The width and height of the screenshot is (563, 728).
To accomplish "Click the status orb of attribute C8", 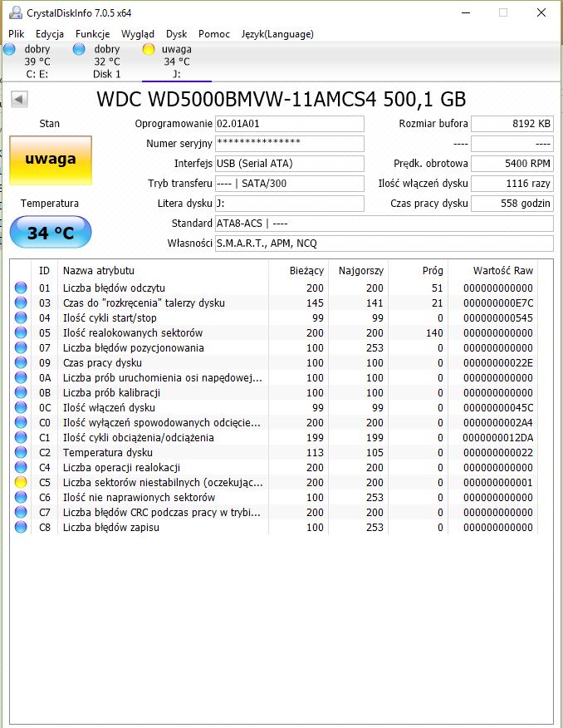I will point(21,527).
